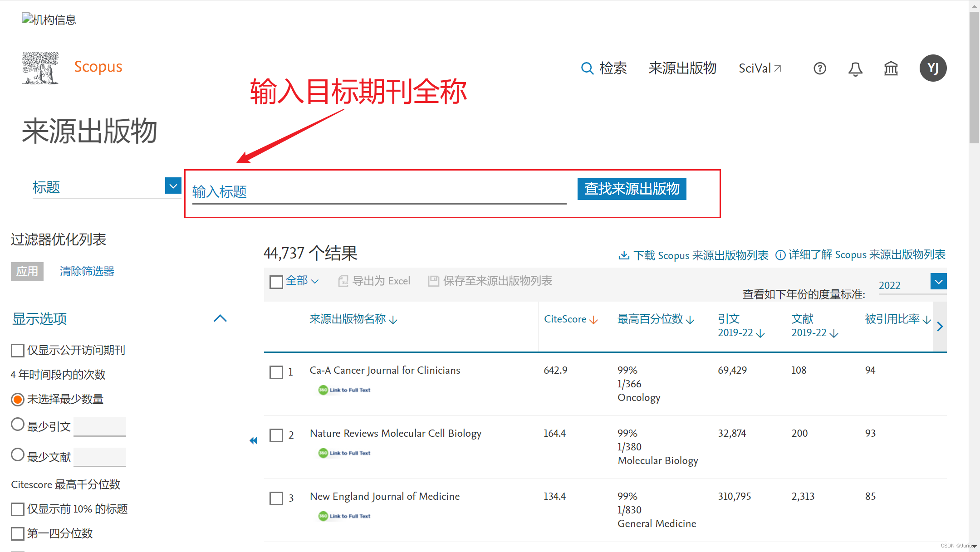The image size is (980, 552).
Task: Open the notifications bell icon
Action: (x=855, y=68)
